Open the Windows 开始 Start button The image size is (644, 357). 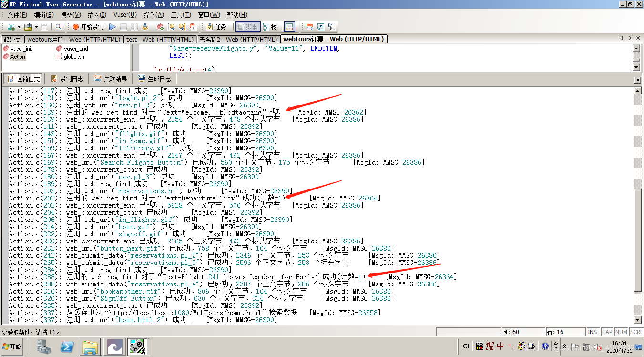click(12, 347)
